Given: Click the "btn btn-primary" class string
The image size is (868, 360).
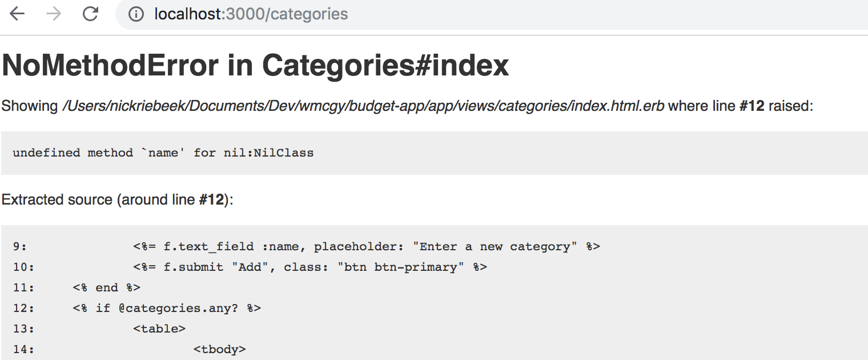Looking at the screenshot, I should (401, 267).
